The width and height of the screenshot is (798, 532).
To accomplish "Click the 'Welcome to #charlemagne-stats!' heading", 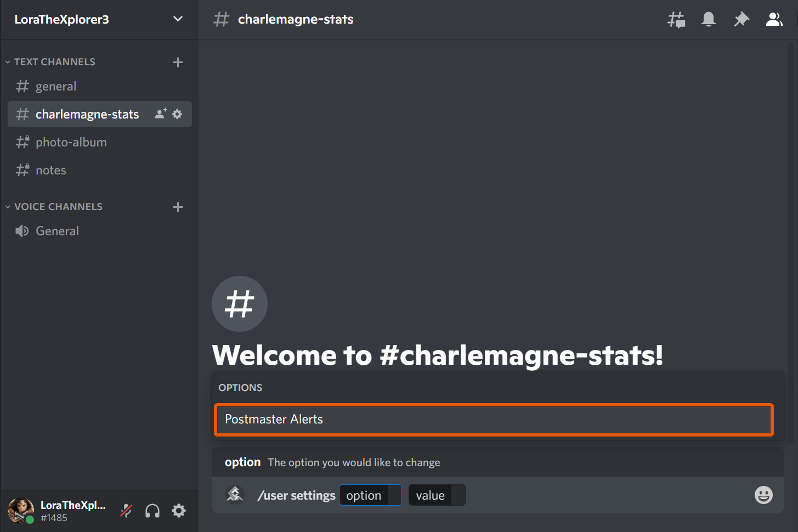I will (438, 355).
